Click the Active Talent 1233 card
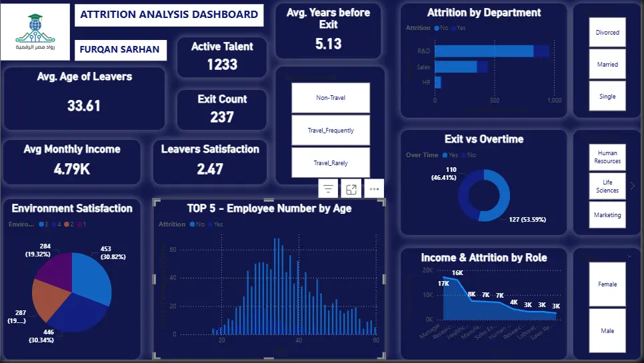 [x=222, y=57]
